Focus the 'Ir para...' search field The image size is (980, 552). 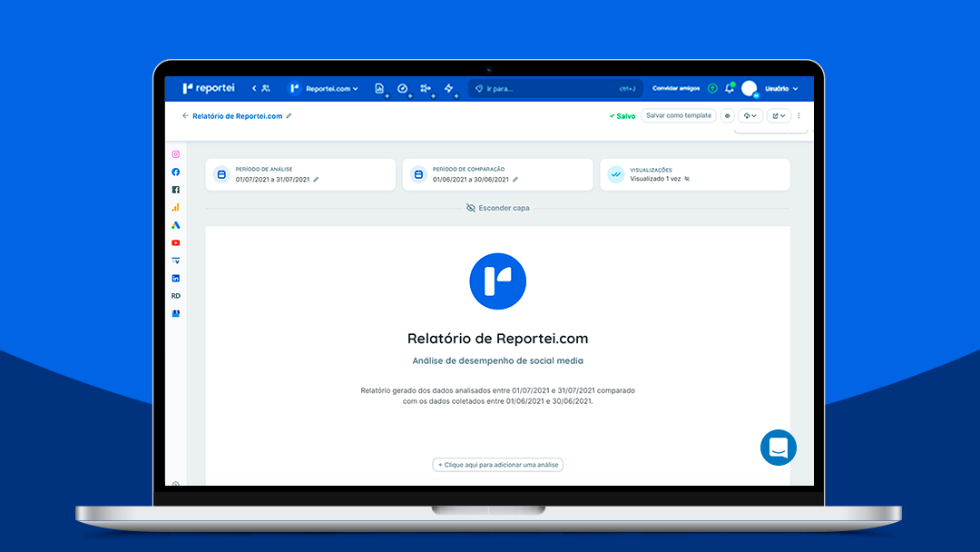(555, 89)
